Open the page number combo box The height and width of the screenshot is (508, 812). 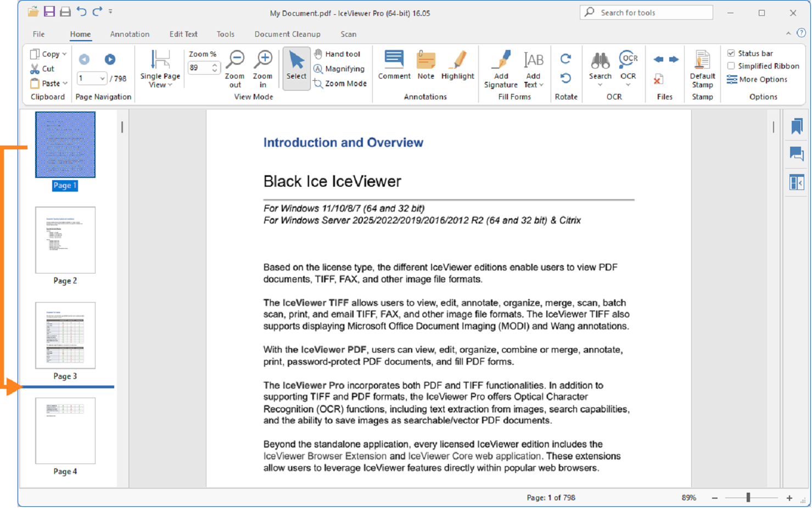92,79
